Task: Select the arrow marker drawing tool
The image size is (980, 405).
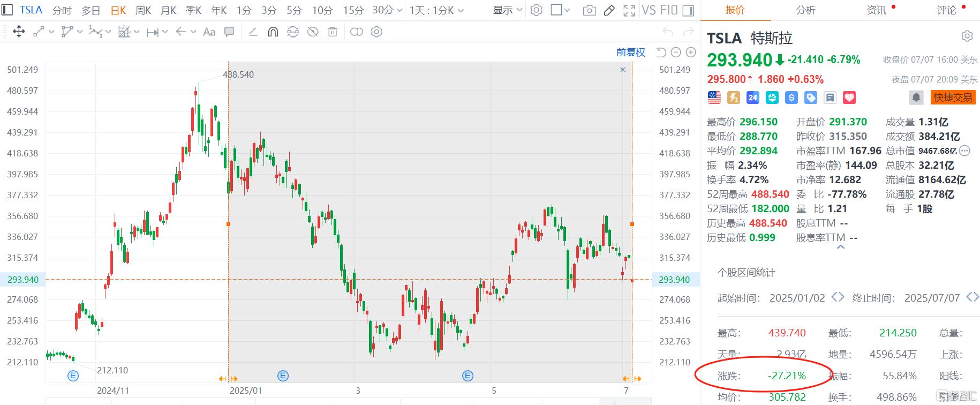Action: [181, 32]
